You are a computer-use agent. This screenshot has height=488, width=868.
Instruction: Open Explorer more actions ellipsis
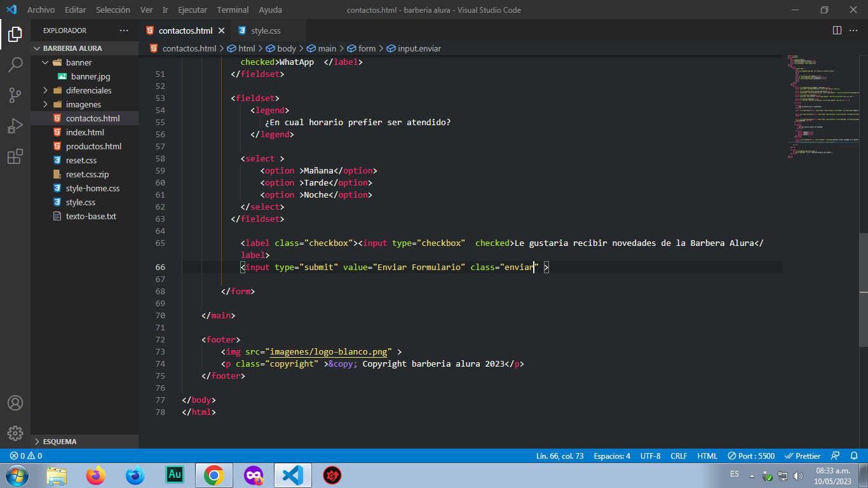point(123,30)
